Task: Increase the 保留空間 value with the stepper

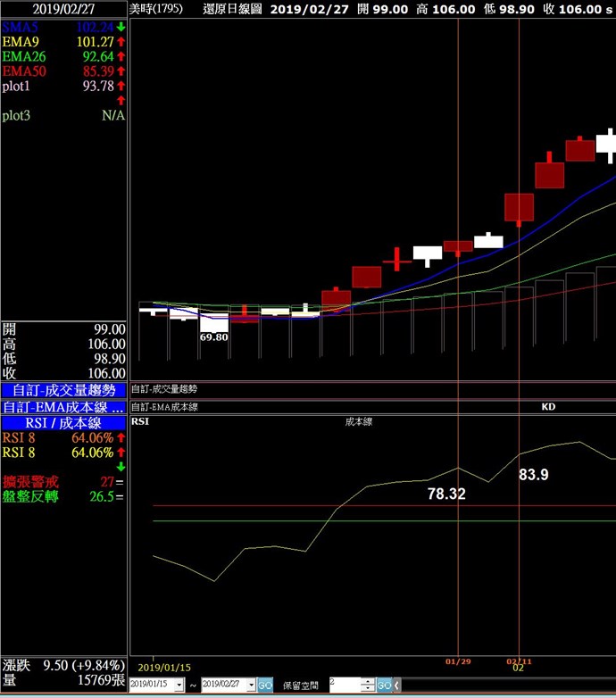Action: [x=368, y=681]
